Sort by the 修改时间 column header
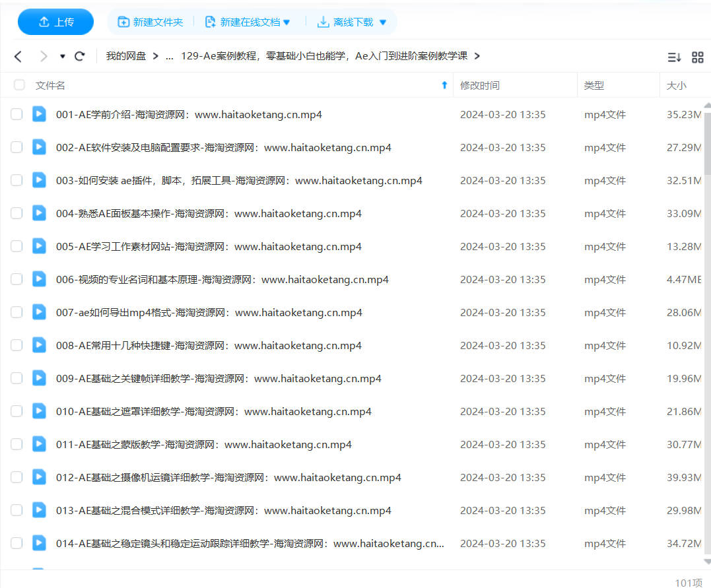The width and height of the screenshot is (711, 588). tap(480, 85)
